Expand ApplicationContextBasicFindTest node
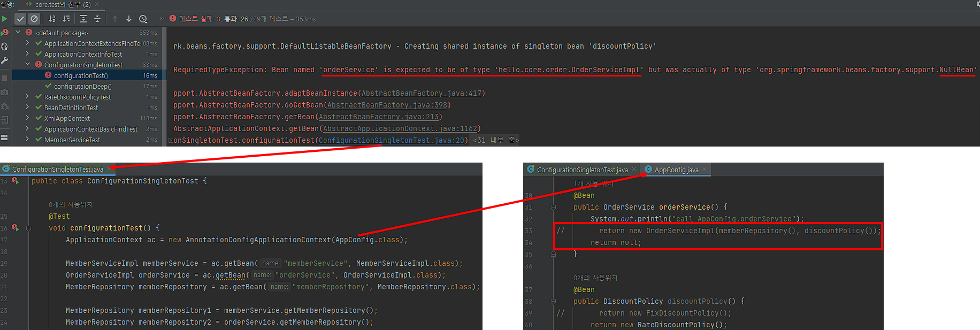This screenshot has width=980, height=330. point(27,128)
